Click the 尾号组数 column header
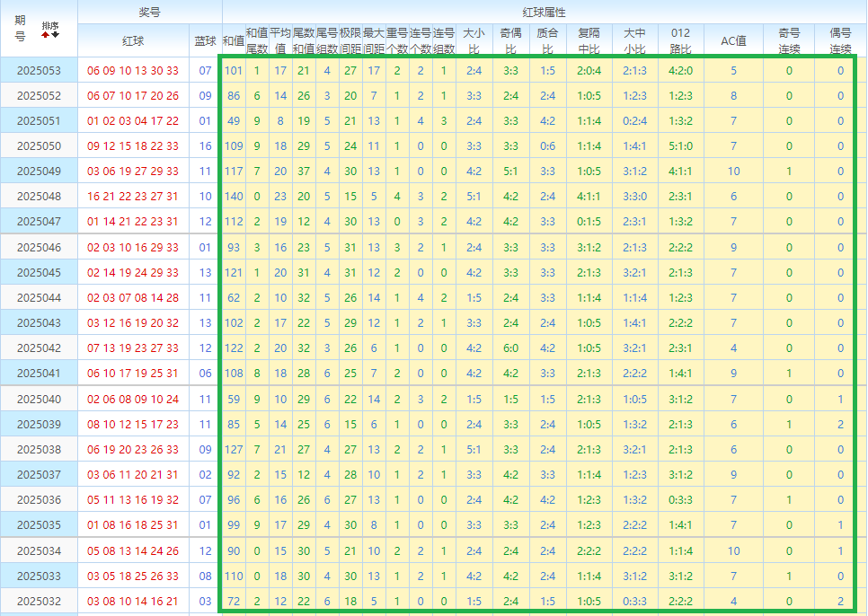Viewport: 868px width, 616px height. point(327,40)
